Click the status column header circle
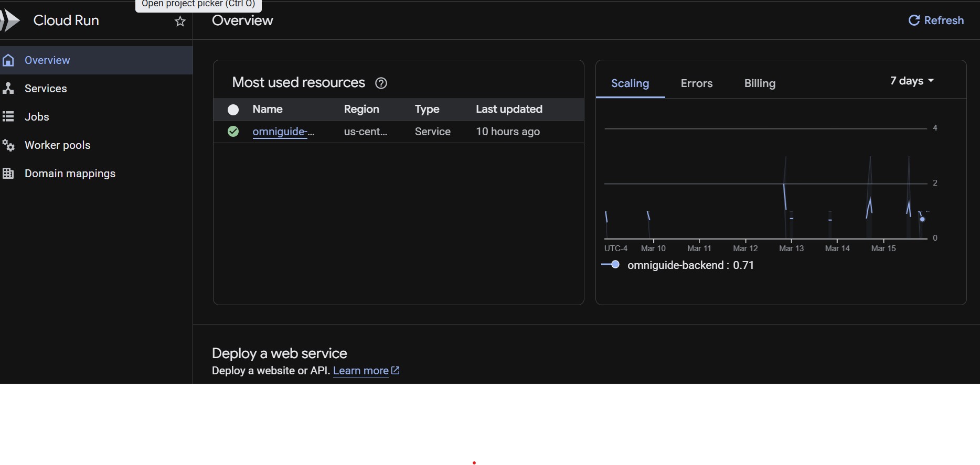Viewport: 980px width, 465px height. click(233, 110)
